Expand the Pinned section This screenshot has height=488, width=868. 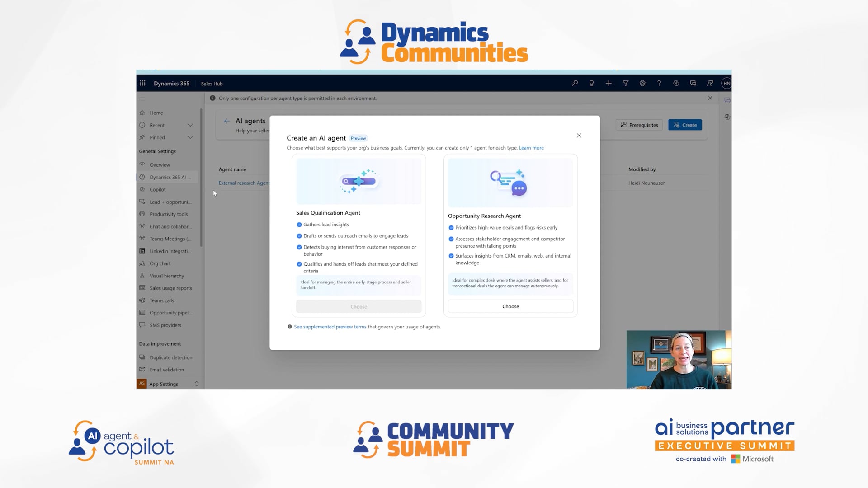(190, 137)
